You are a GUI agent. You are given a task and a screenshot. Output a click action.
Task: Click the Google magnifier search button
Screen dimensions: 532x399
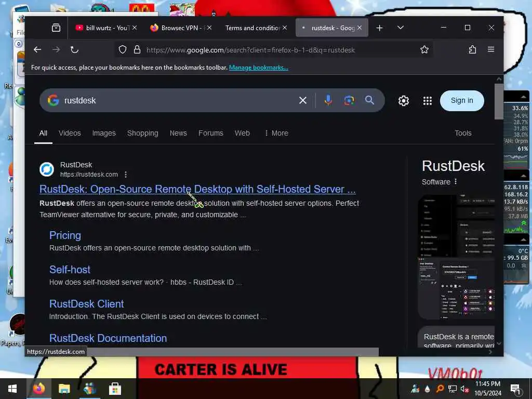pyautogui.click(x=369, y=100)
